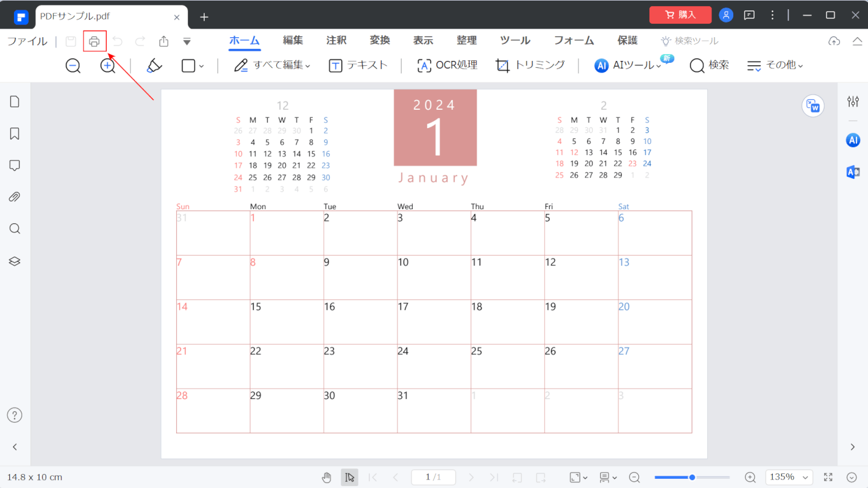
Task: Open the user account avatar
Action: click(x=726, y=15)
